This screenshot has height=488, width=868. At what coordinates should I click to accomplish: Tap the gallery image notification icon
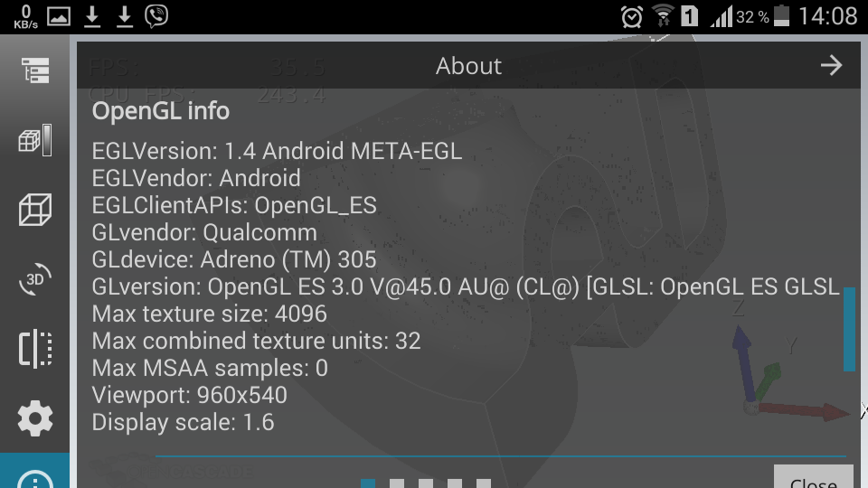(x=59, y=15)
